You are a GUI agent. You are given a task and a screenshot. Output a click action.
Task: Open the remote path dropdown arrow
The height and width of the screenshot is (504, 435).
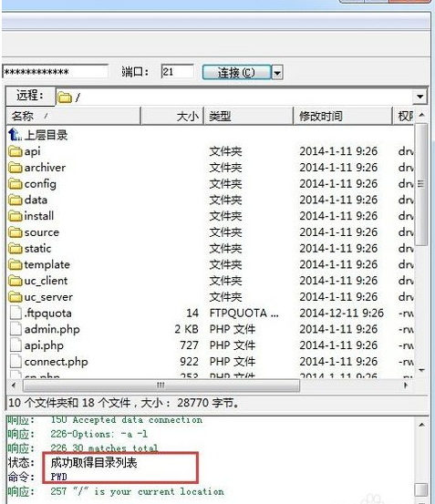coord(419,97)
